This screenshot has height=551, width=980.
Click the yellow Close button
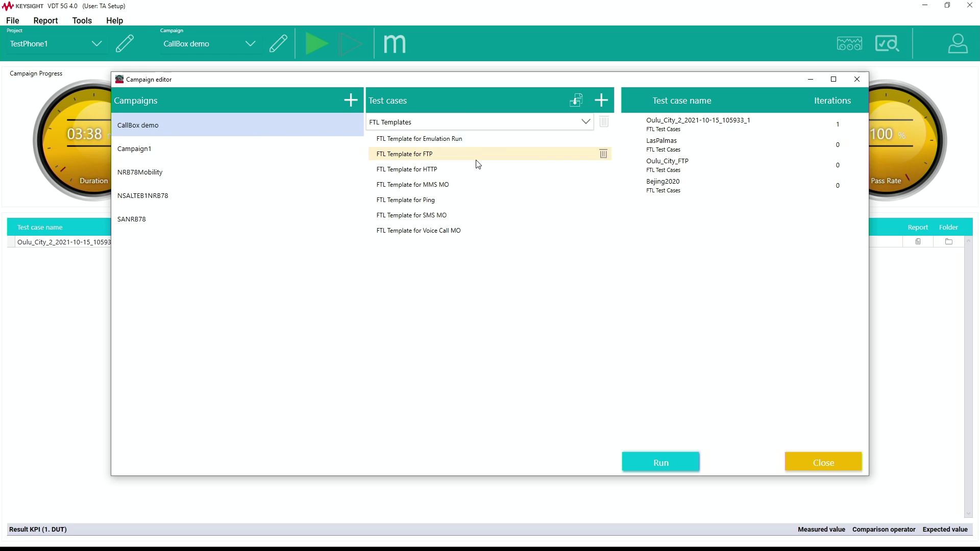tap(823, 462)
